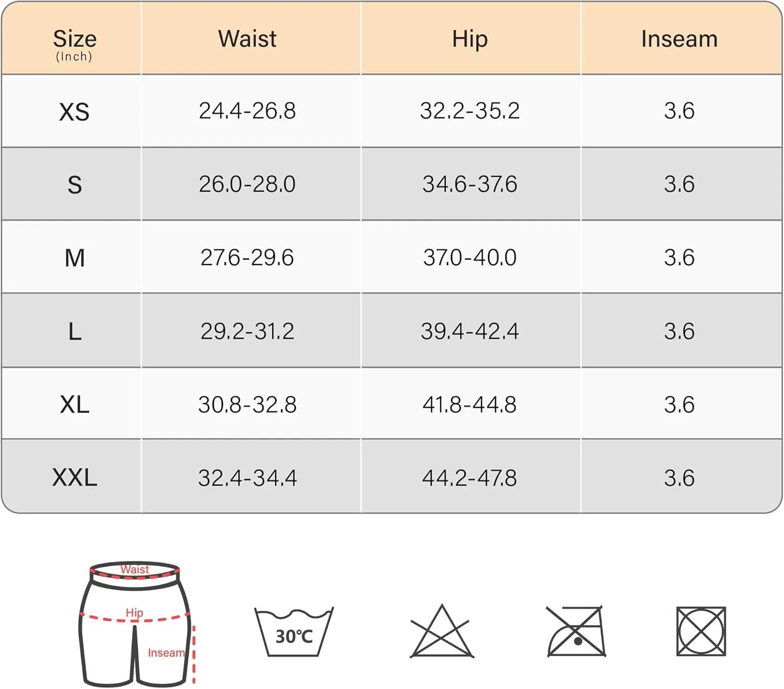This screenshot has height=689, width=784.
Task: Click hip value 44.2-47.8 for XXL
Action: 470,478
